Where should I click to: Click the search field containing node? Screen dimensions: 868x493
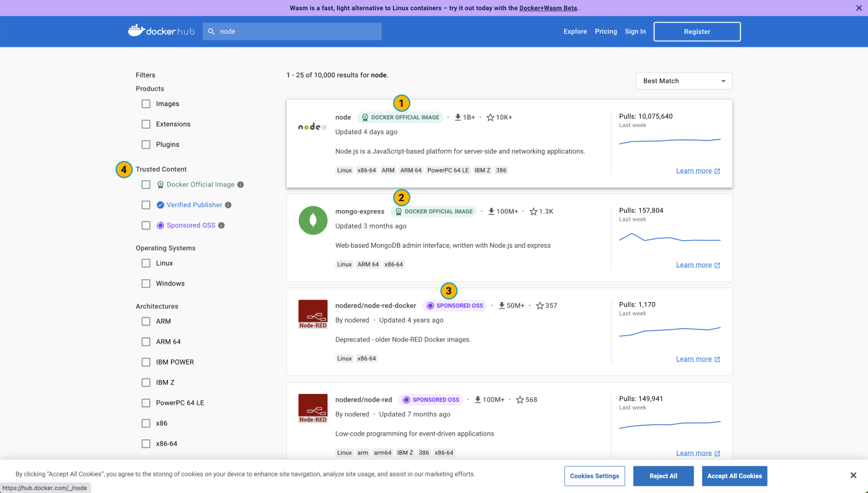(x=292, y=31)
